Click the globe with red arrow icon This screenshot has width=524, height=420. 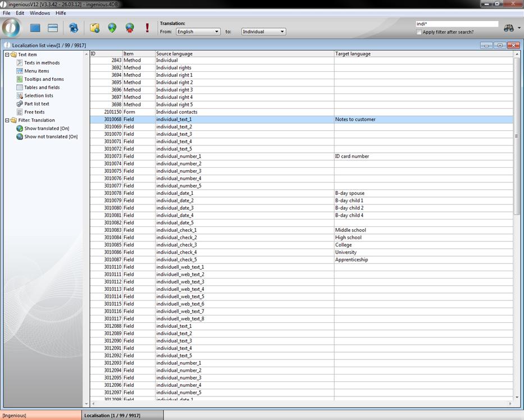coord(130,28)
